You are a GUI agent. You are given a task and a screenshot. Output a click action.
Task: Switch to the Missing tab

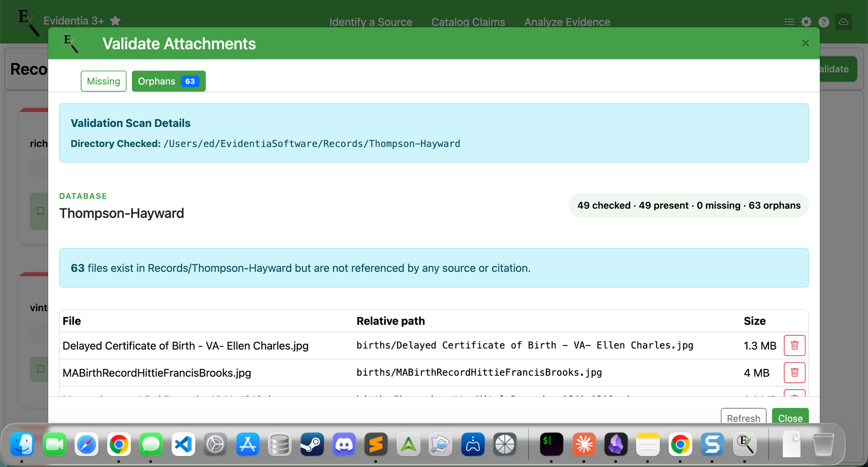(103, 81)
